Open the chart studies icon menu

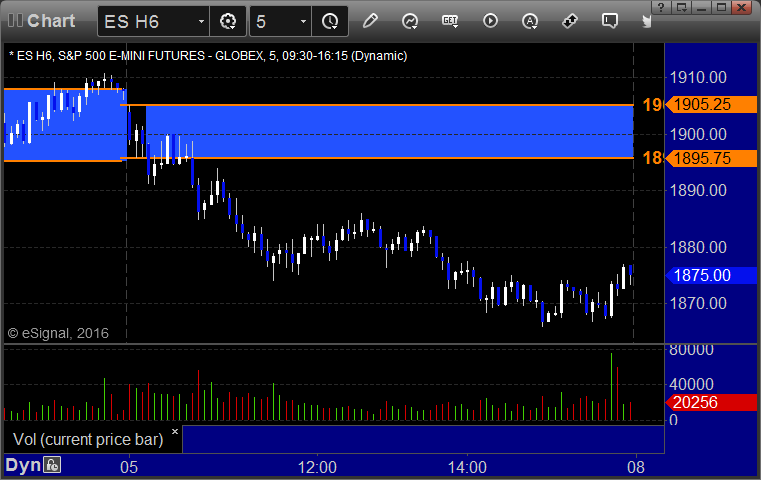click(410, 21)
